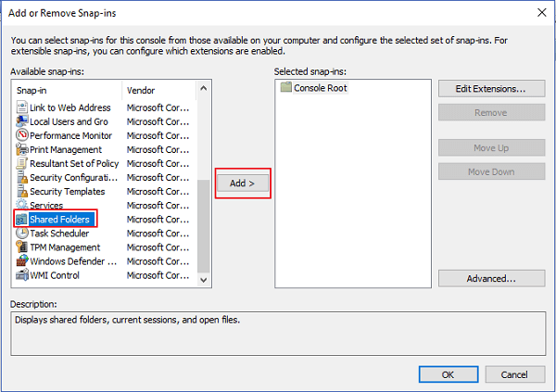Image resolution: width=556 pixels, height=392 pixels.
Task: Click the Advanced... button
Action: click(x=490, y=278)
